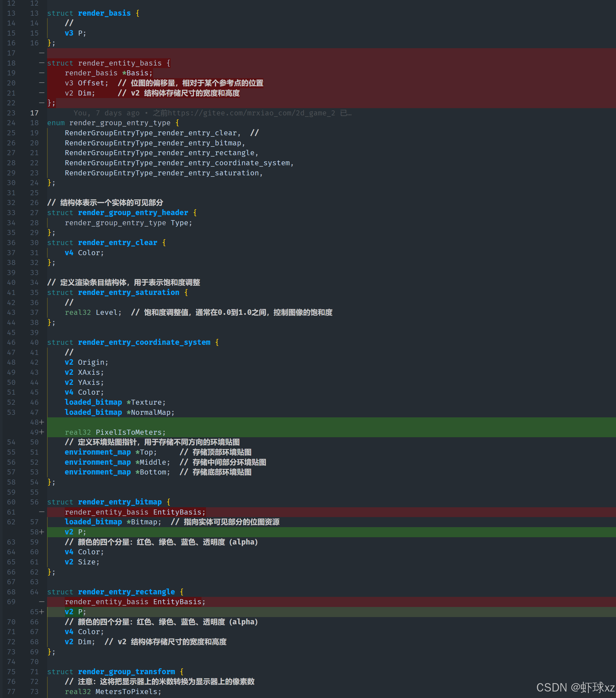Click the minus marker on deleted line 61

(x=42, y=512)
